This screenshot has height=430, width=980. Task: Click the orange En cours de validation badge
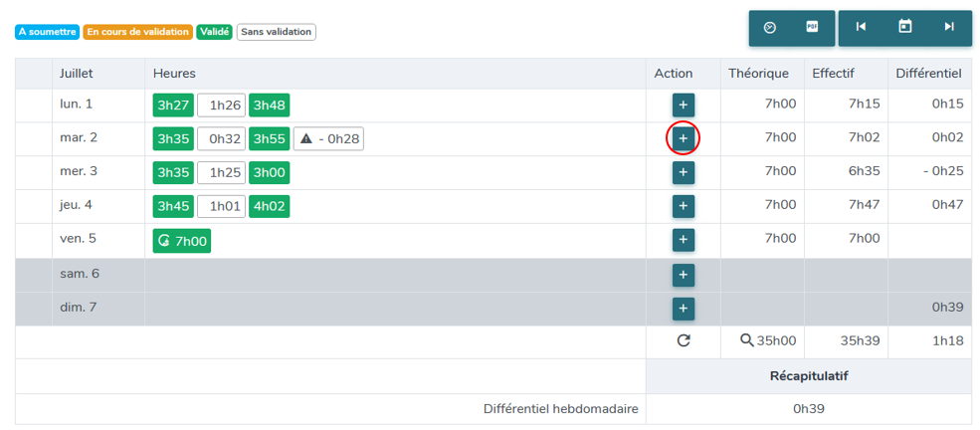click(137, 32)
